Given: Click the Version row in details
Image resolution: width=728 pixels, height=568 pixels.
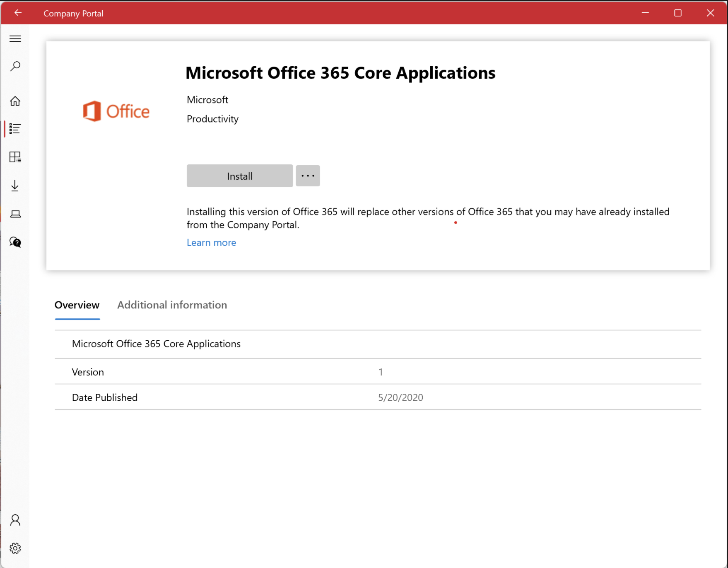Looking at the screenshot, I should (x=378, y=372).
